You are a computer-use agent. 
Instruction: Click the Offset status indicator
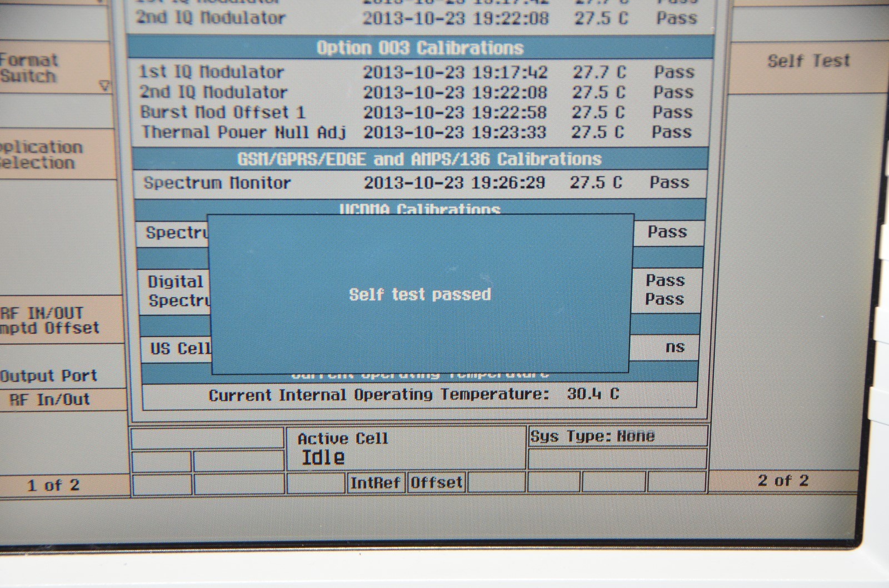(436, 483)
